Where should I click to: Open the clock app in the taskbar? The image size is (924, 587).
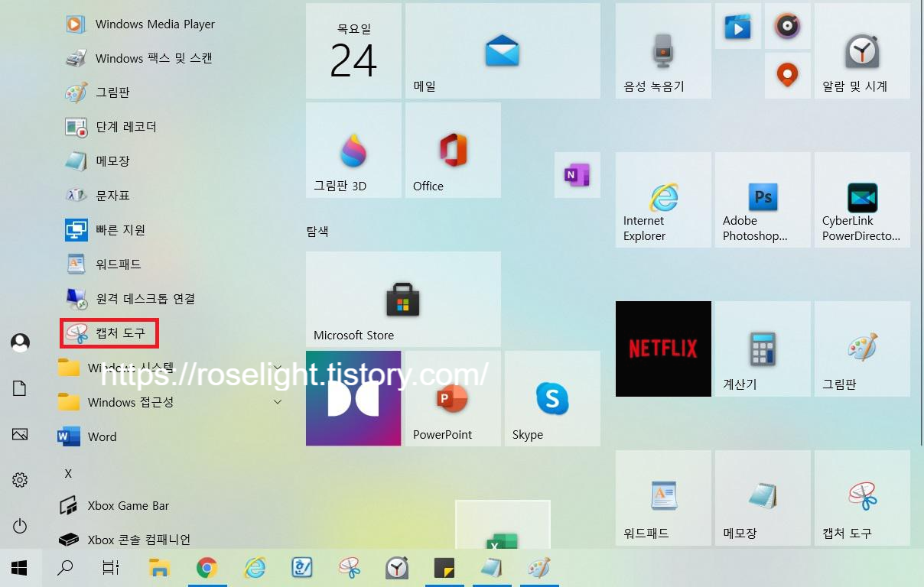(397, 568)
